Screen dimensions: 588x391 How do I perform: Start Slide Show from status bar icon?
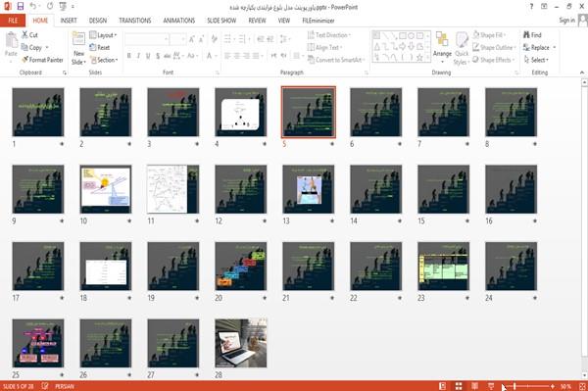[491, 386]
